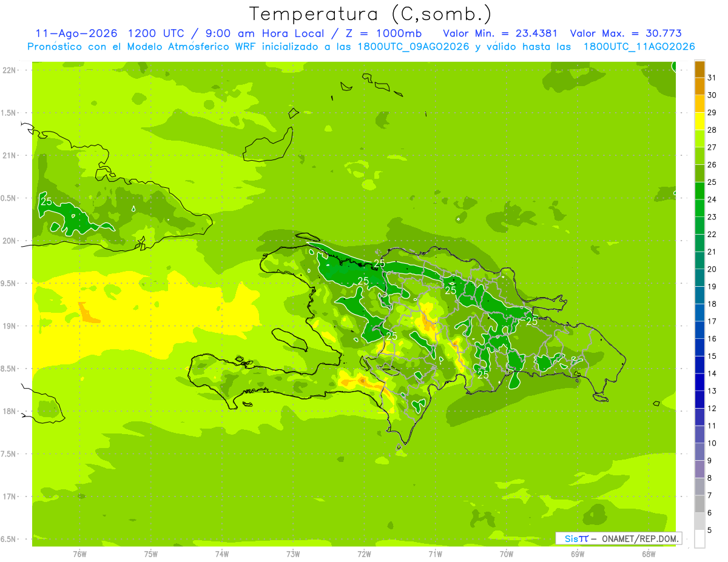Click the "75W" longitude axis label
Image resolution: width=728 pixels, height=562 pixels.
point(151,554)
